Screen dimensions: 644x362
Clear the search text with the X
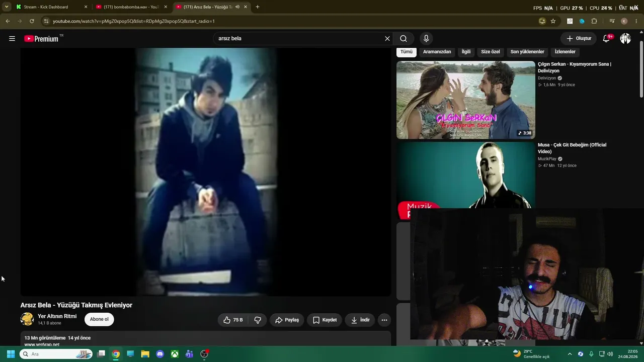coord(387,39)
